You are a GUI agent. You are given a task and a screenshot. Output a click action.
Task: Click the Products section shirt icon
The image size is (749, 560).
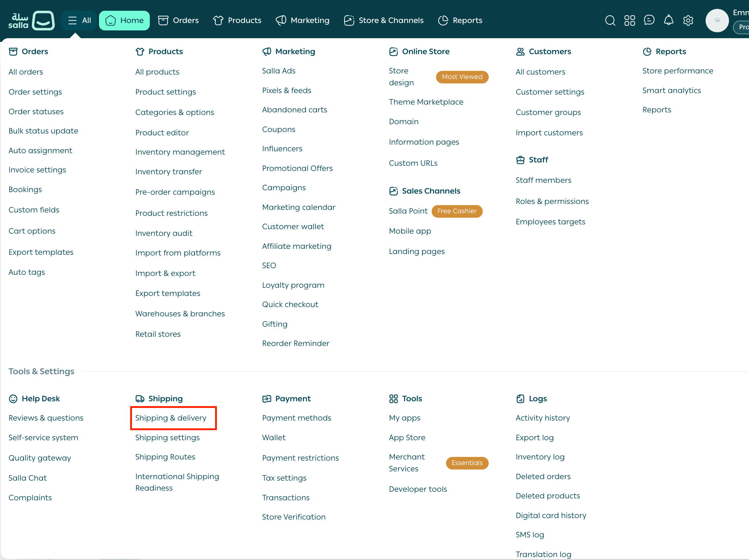click(140, 52)
